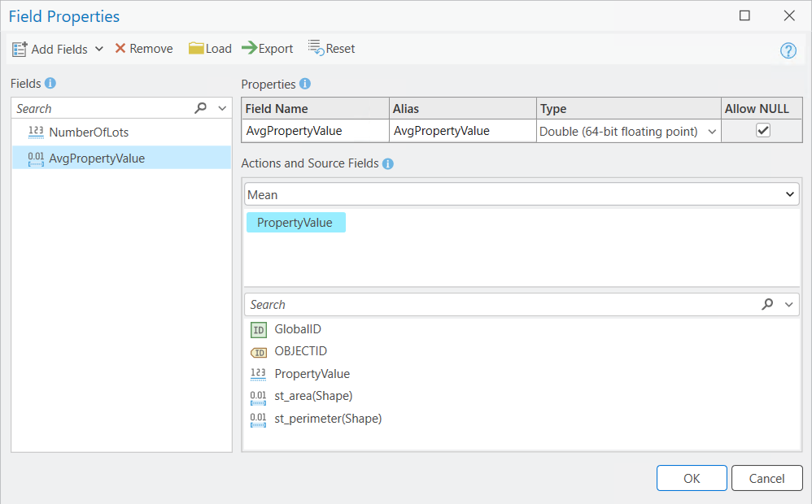Click the Actions and Source Fields info icon
This screenshot has height=504, width=812.
pos(388,163)
